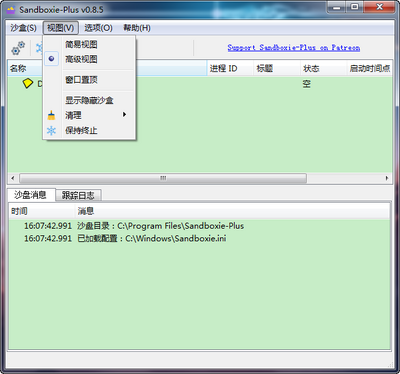Toggle 窗口置顶 always-on-top option
Screen dimensions: 400x374
pos(89,80)
